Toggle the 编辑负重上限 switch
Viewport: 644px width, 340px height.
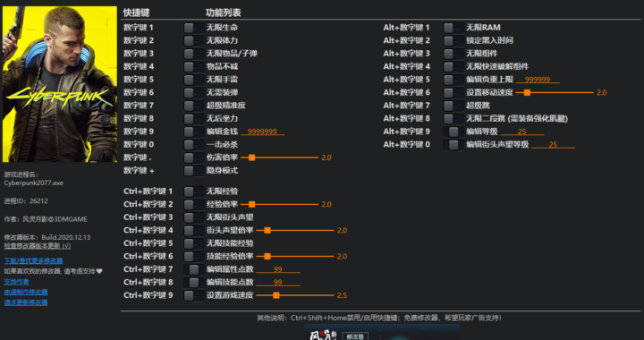coord(453,80)
